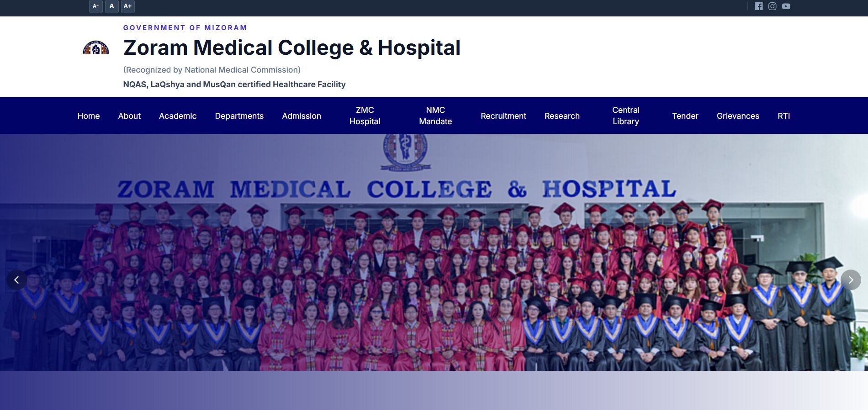Open the Facebook page icon
The width and height of the screenshot is (868, 410).
(x=758, y=6)
